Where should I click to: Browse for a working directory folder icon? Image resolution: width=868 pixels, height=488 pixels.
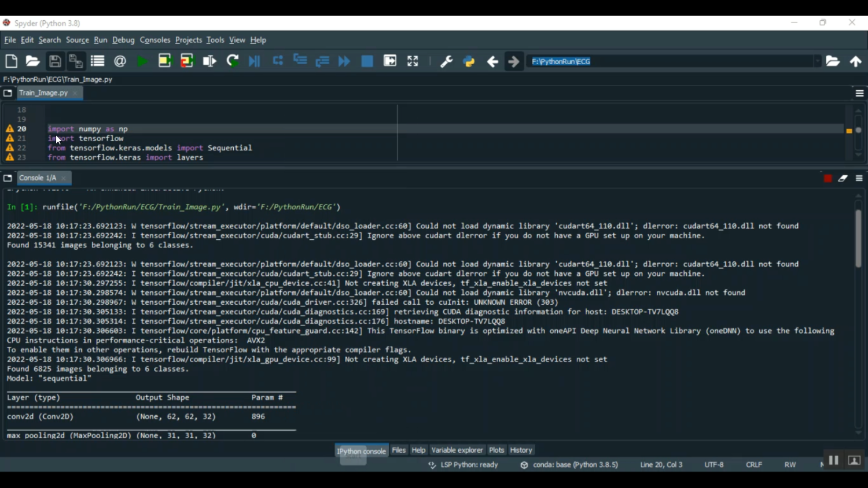point(833,61)
